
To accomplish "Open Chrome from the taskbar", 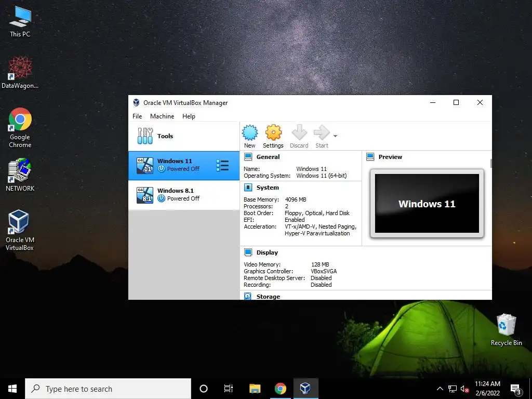I will [x=280, y=389].
